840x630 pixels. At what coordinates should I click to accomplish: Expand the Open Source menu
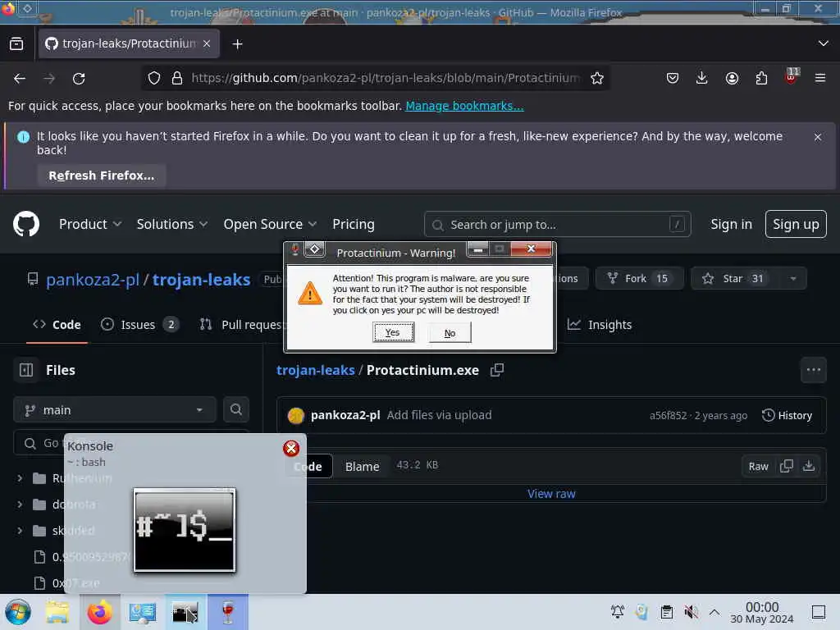pos(270,224)
